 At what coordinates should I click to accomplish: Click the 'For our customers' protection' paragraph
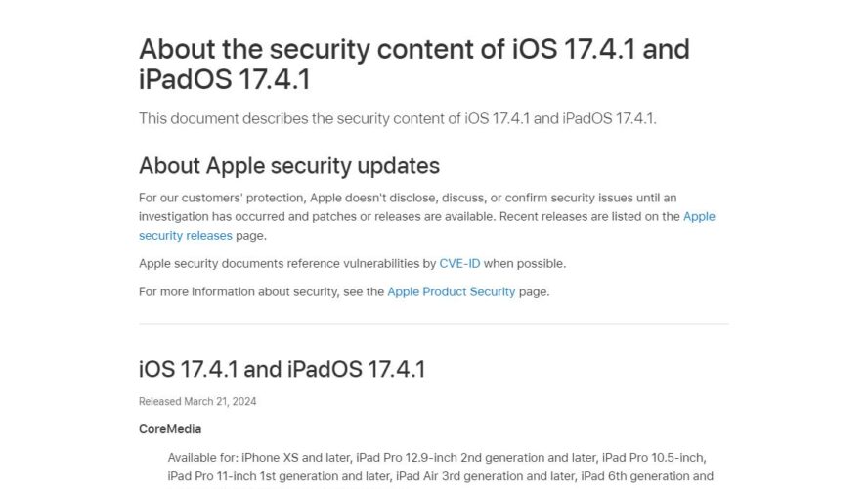tap(427, 216)
